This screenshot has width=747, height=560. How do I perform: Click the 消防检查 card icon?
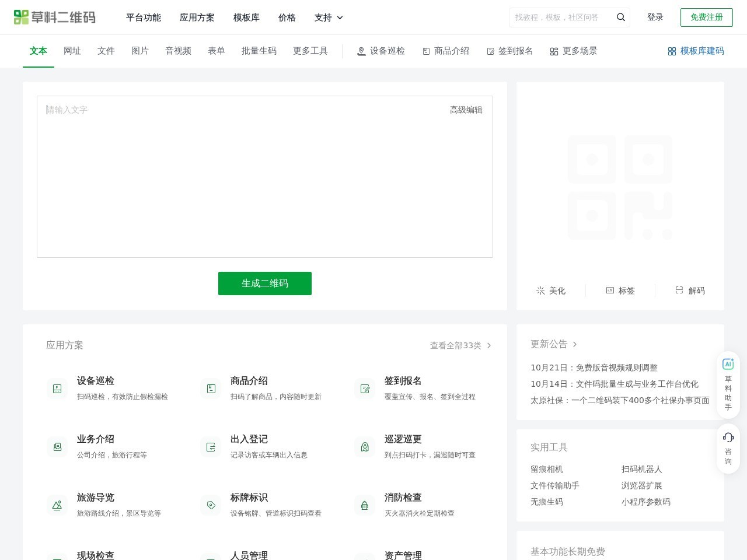pyautogui.click(x=365, y=505)
